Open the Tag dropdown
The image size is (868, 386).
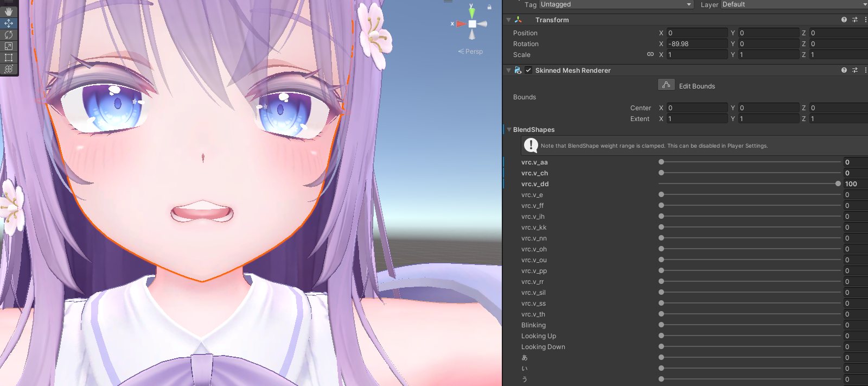pos(616,4)
